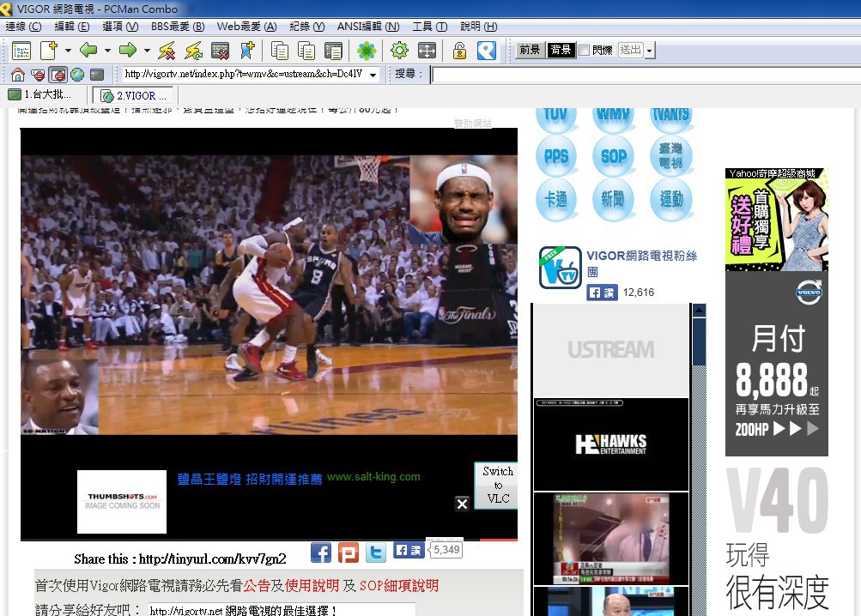Go back with the green left arrow
Screen dimensions: 861x616
point(88,51)
